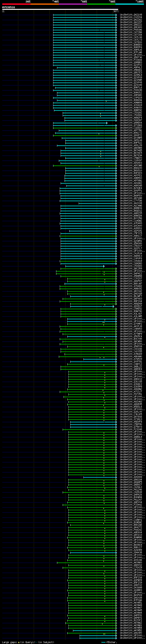Select the UniRef100_C6T8X0 label
Viewport: 146px width, 644px height.
click(x=131, y=42)
